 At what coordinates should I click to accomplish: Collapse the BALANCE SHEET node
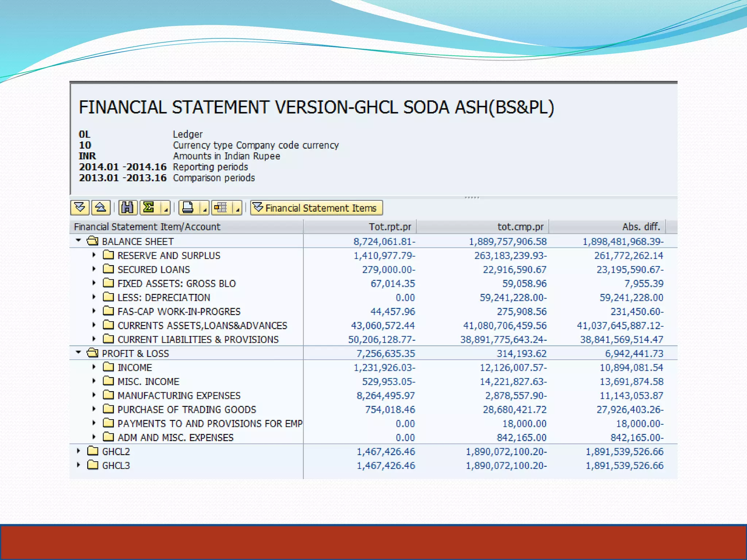tap(78, 241)
